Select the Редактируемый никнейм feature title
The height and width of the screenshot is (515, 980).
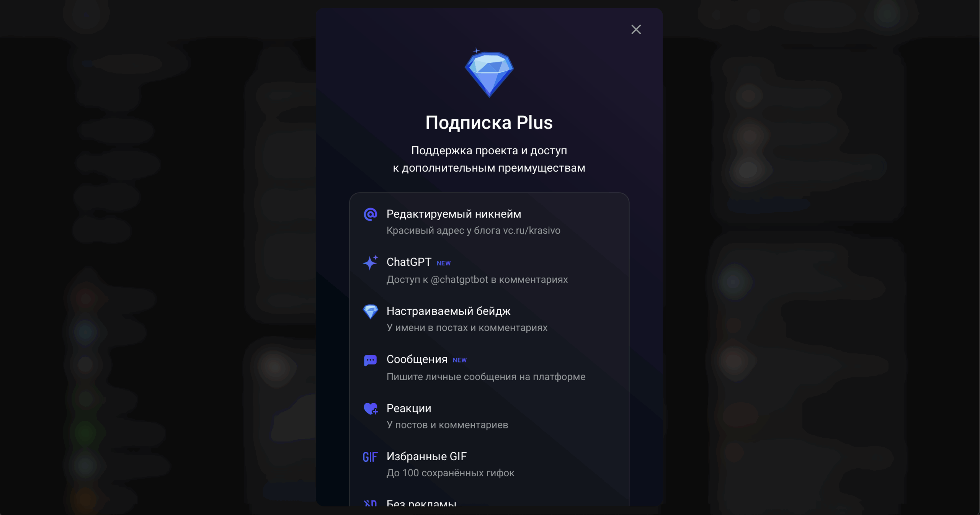click(x=454, y=214)
